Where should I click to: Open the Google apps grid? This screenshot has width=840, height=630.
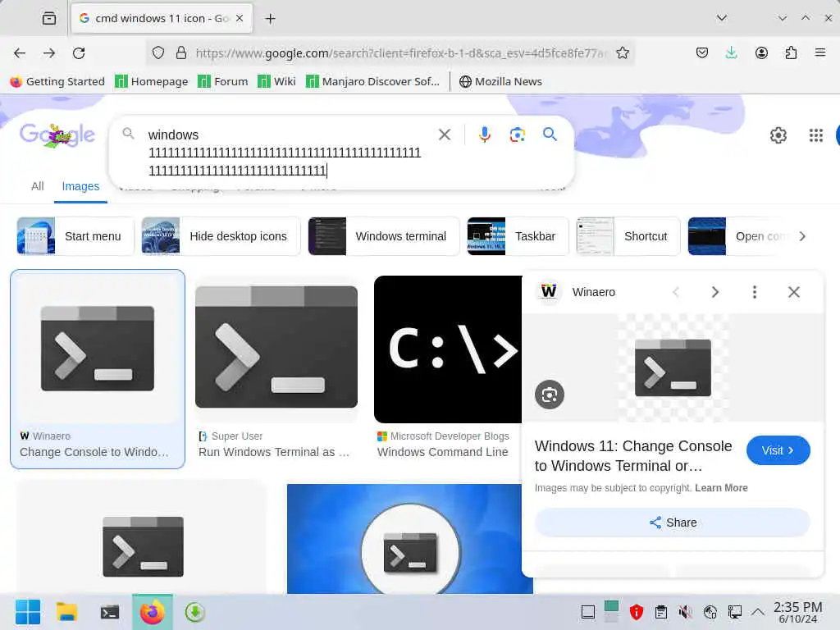pyautogui.click(x=815, y=135)
